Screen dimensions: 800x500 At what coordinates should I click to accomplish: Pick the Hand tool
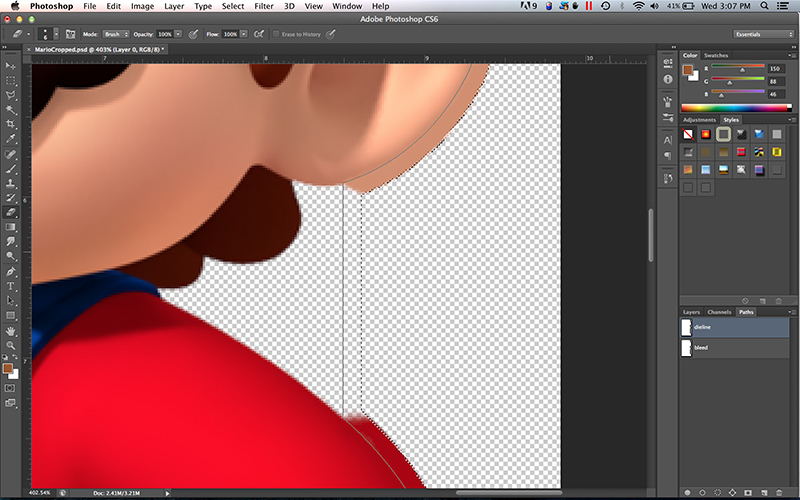click(10, 331)
